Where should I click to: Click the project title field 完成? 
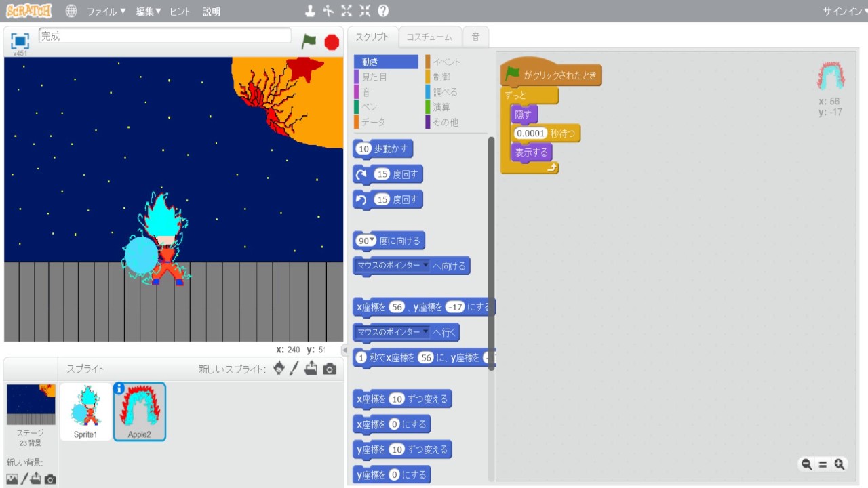point(165,36)
